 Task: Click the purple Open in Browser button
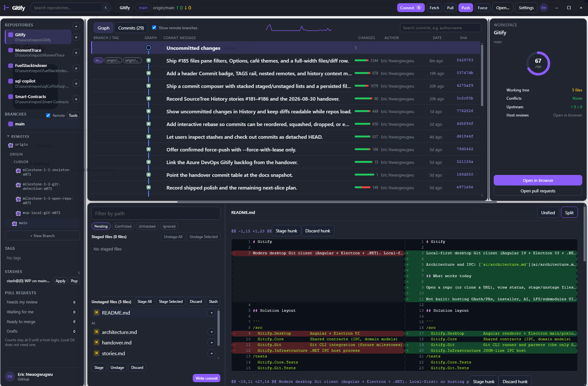coord(538,180)
